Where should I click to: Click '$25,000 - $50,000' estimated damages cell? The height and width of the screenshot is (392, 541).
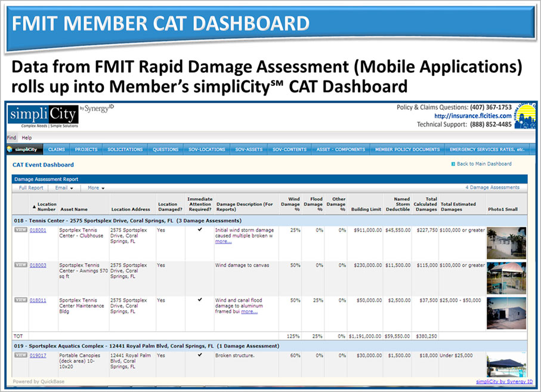coord(460,301)
